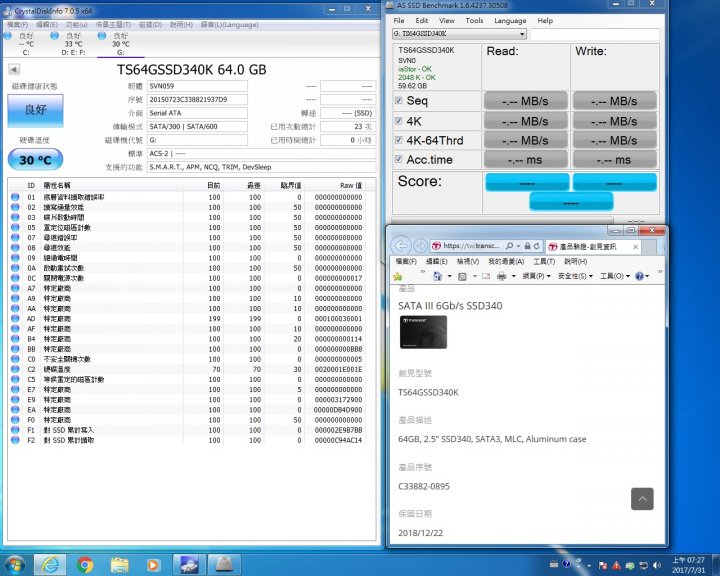Show hidden tray icons arrow
Image resolution: width=720 pixels, height=576 pixels.
tap(589, 565)
